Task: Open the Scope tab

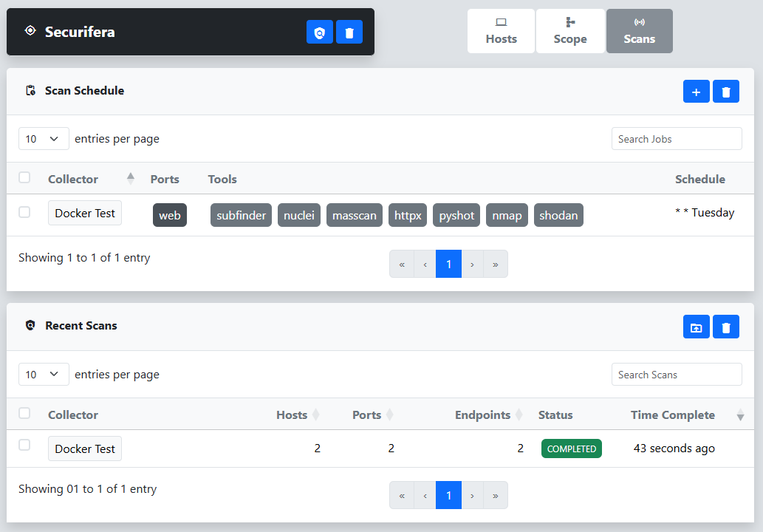Action: [570, 31]
